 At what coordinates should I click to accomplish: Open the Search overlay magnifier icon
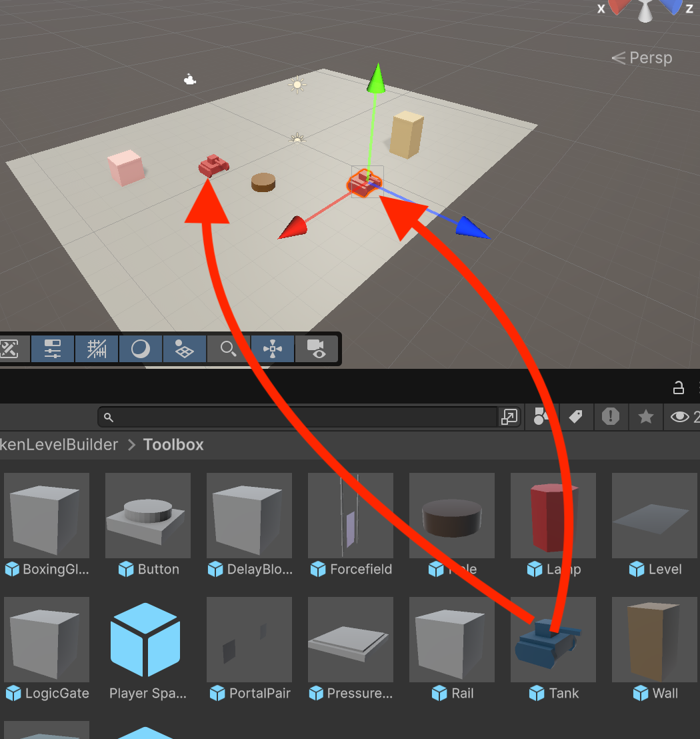point(229,349)
